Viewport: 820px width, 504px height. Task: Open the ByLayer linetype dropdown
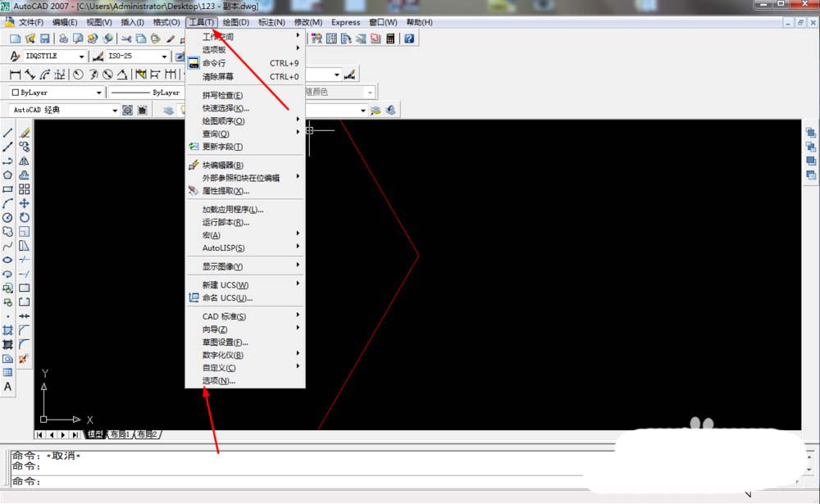(147, 93)
